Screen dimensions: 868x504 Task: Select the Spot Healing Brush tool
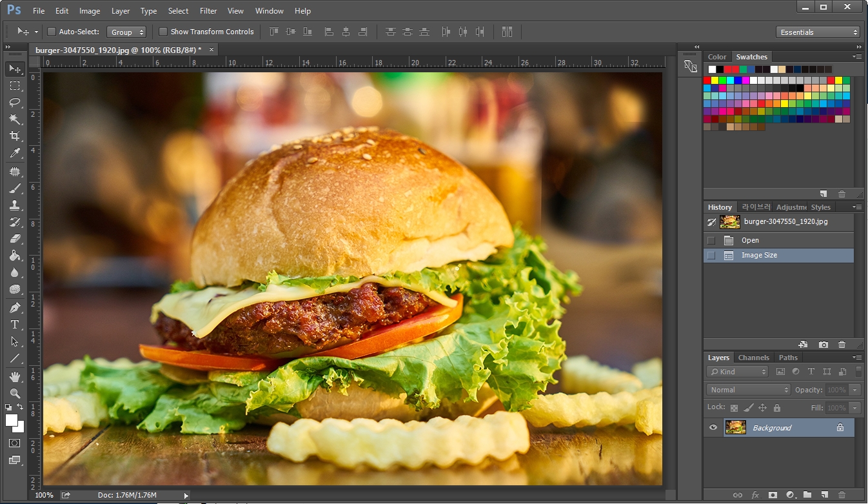pos(15,172)
